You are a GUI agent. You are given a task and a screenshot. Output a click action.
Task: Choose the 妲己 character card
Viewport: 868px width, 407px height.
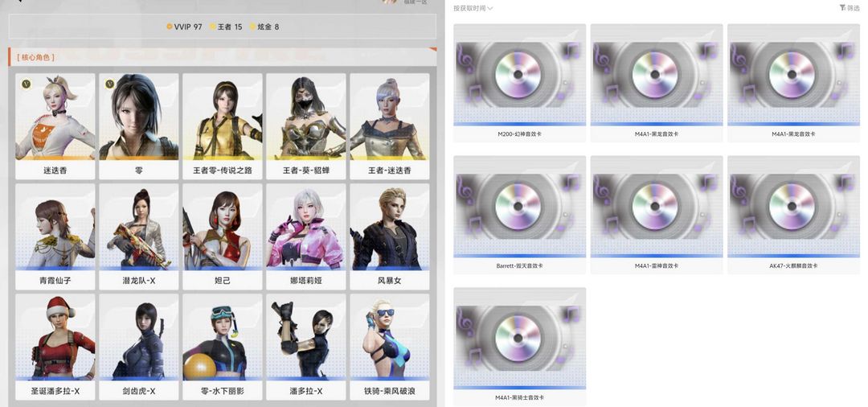[x=223, y=236]
